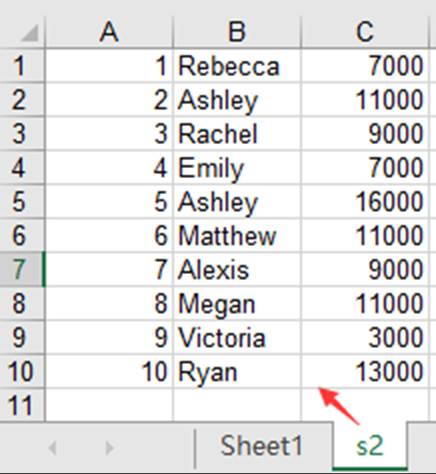Click the cell containing Emily
This screenshot has width=436, height=474.
pos(237,168)
